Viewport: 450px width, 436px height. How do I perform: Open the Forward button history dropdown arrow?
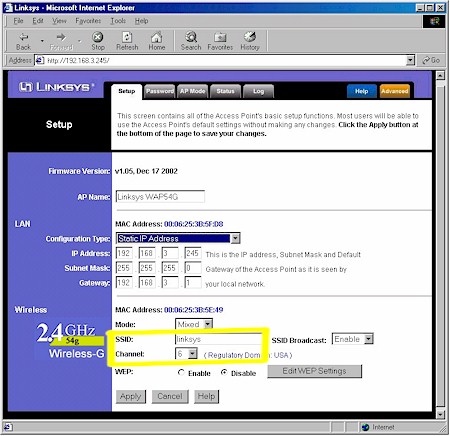click(x=79, y=41)
